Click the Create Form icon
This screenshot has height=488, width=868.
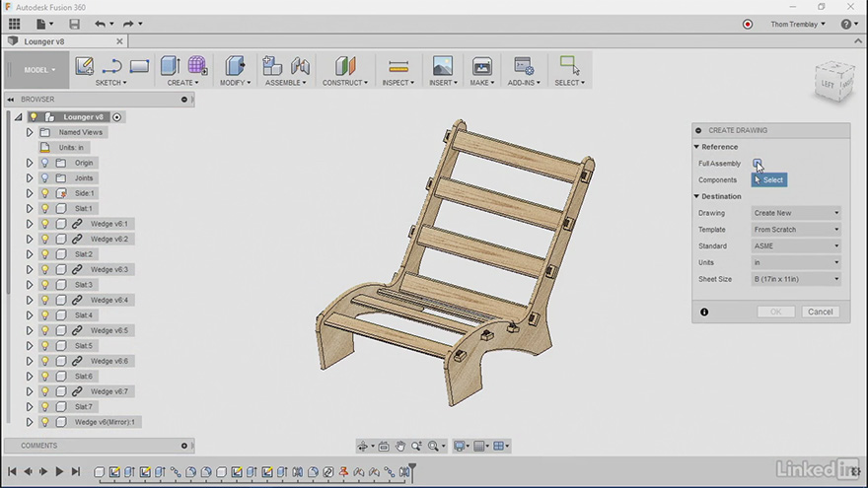pyautogui.click(x=197, y=66)
